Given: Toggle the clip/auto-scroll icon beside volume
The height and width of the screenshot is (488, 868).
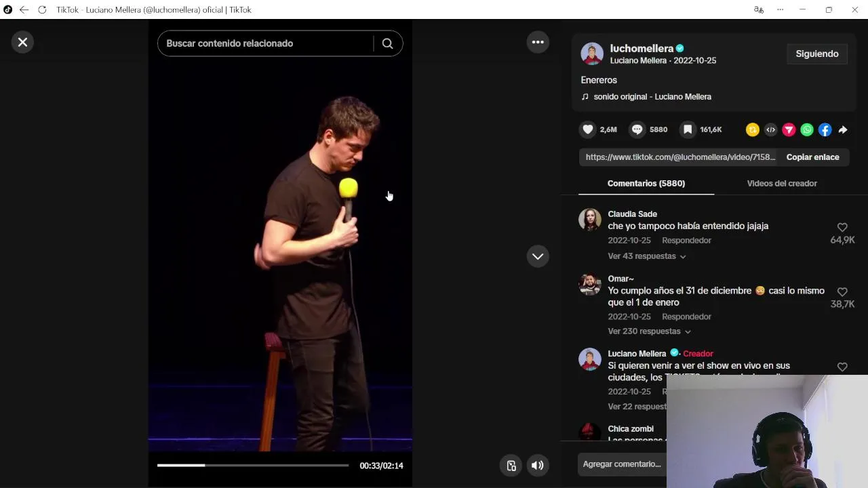Looking at the screenshot, I should coord(511,466).
